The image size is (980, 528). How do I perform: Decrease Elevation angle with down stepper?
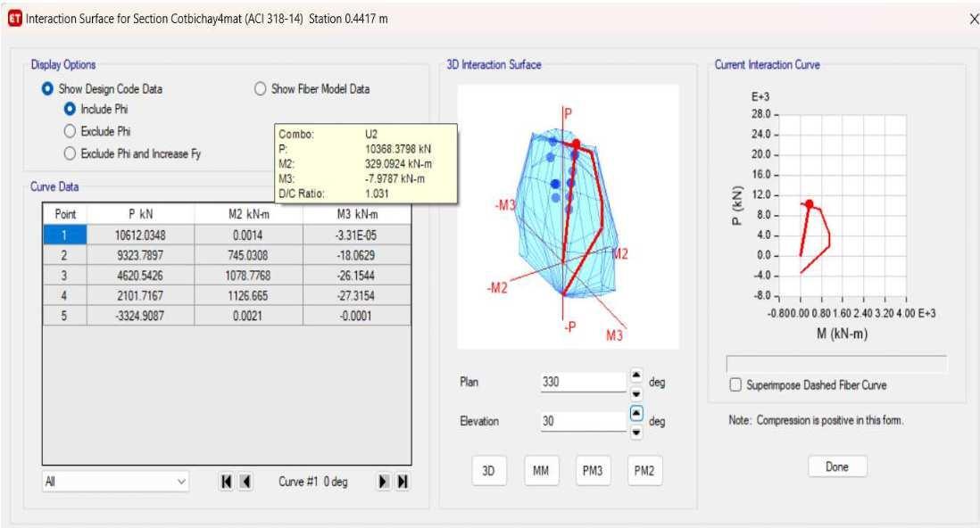(x=635, y=432)
